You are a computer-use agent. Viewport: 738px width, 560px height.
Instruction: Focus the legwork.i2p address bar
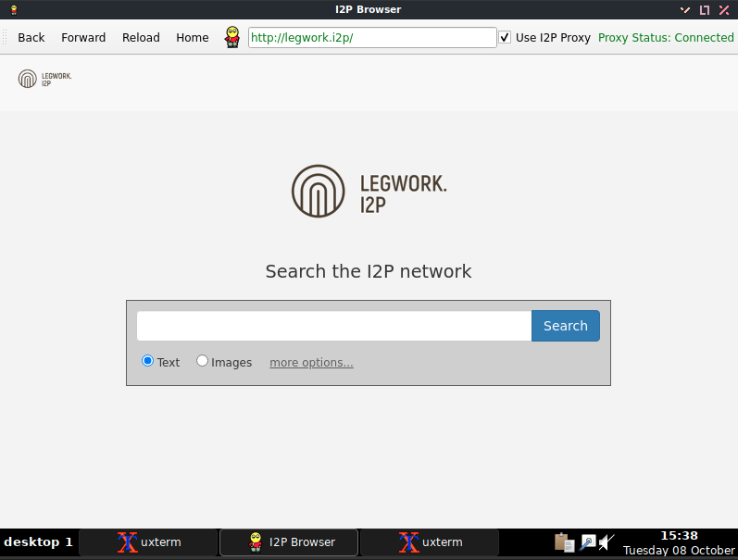pyautogui.click(x=372, y=38)
